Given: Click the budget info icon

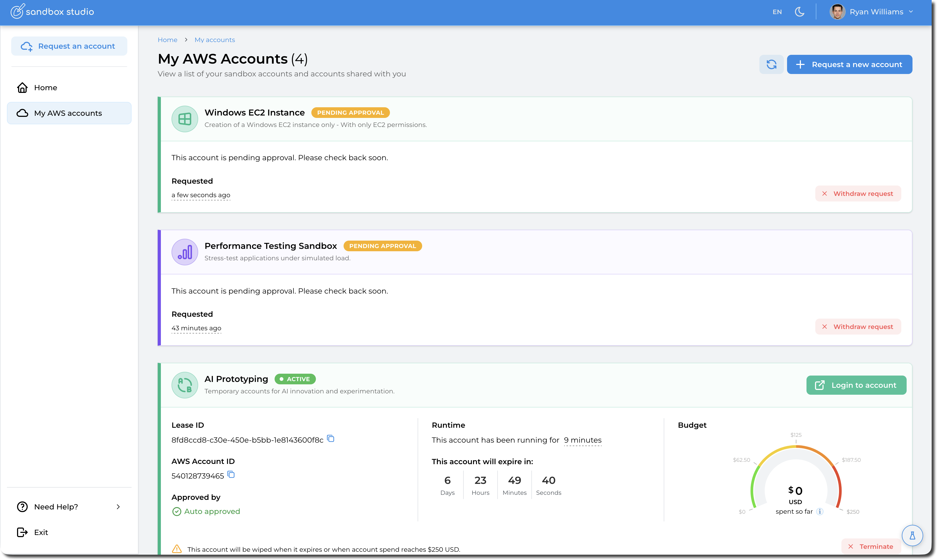Looking at the screenshot, I should click(820, 511).
